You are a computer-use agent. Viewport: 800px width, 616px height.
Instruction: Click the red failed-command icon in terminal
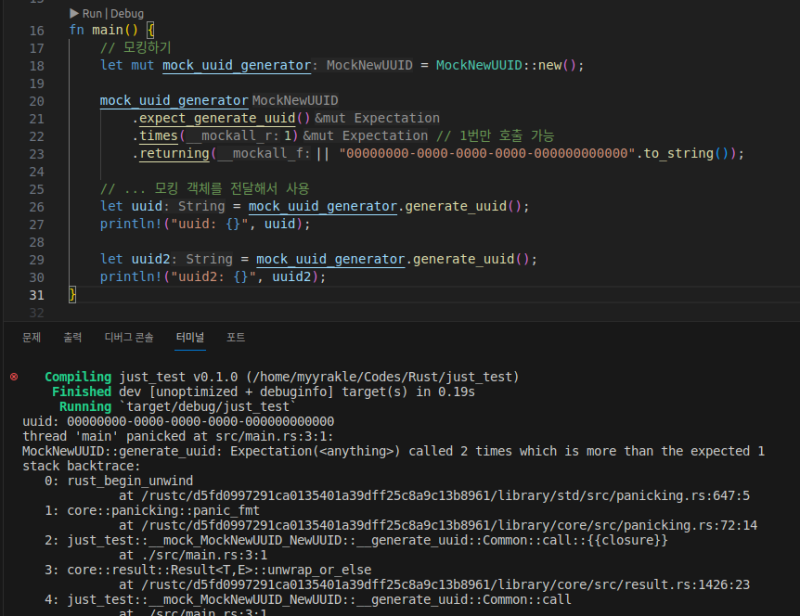pos(13,377)
